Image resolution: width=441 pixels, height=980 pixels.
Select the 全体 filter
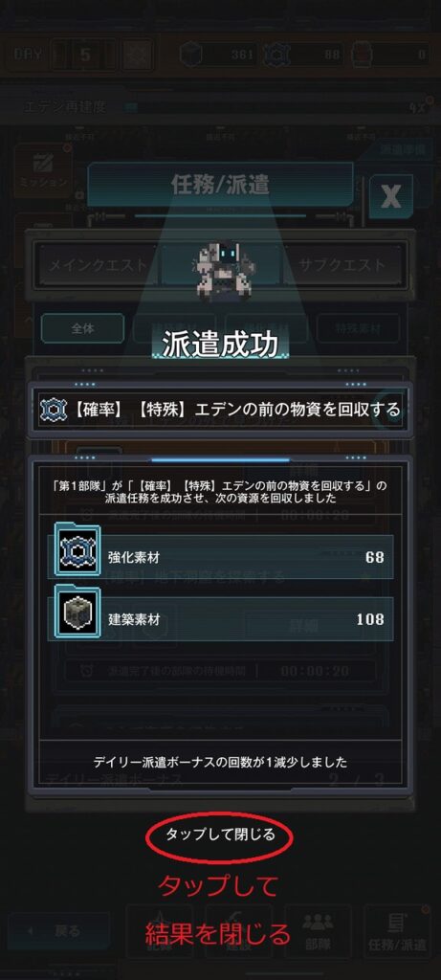point(82,328)
